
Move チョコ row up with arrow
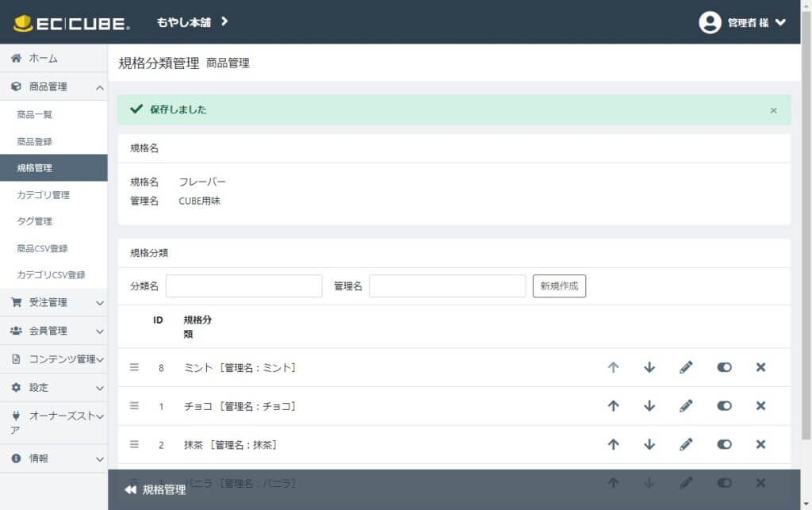pos(613,406)
